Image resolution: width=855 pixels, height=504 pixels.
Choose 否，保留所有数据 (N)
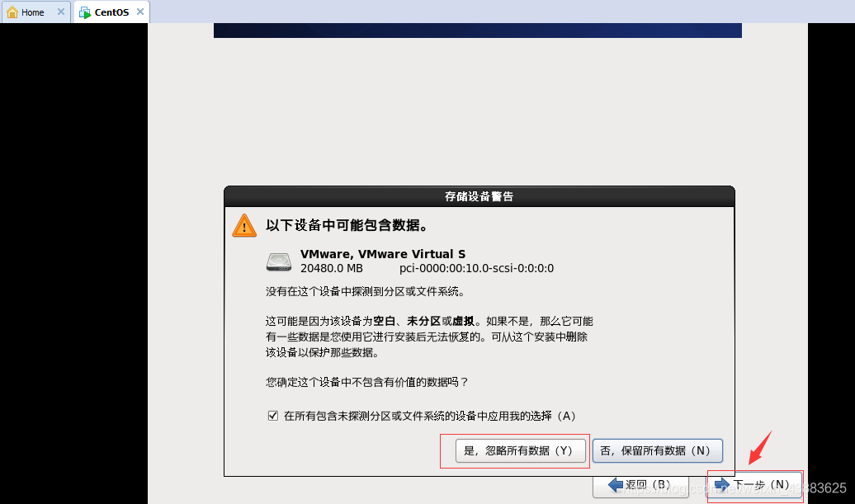click(x=657, y=450)
